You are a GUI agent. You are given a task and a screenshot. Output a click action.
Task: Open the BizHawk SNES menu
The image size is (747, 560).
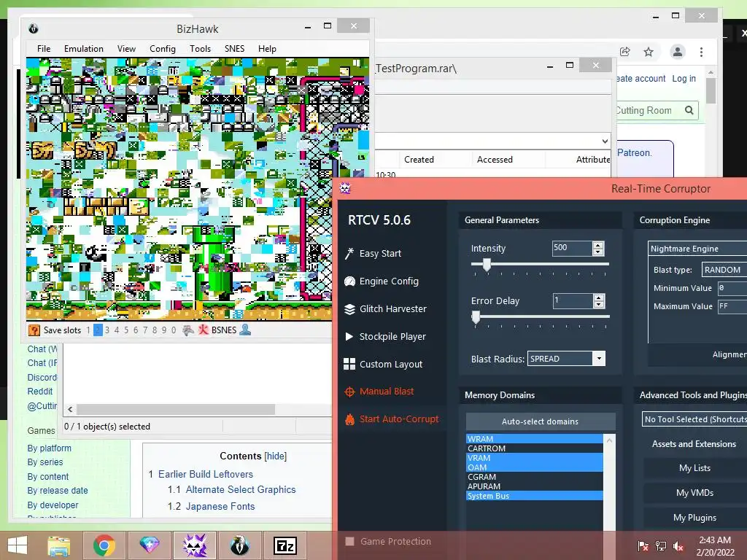(x=234, y=49)
